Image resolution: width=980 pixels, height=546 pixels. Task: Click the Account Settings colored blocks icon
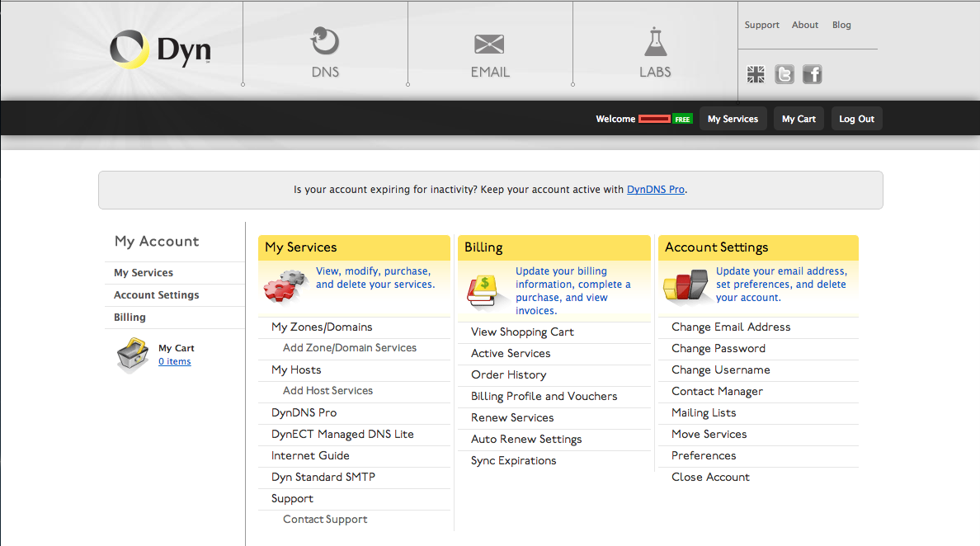[x=686, y=285]
